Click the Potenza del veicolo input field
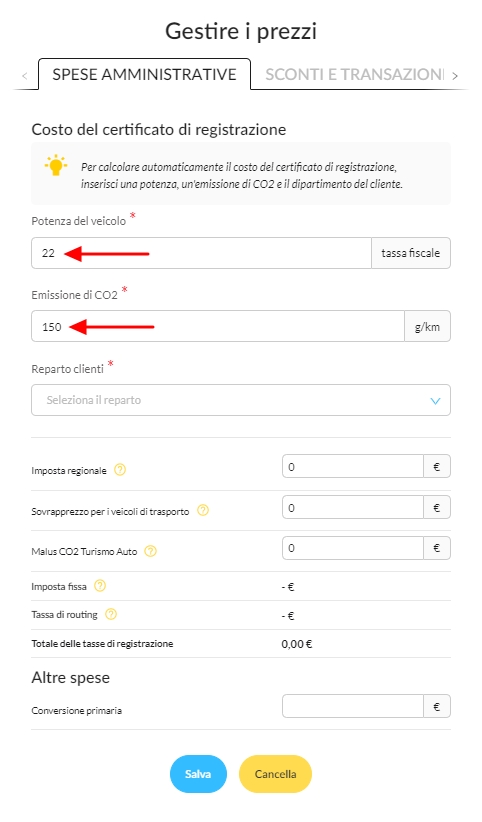The image size is (482, 822). click(201, 253)
